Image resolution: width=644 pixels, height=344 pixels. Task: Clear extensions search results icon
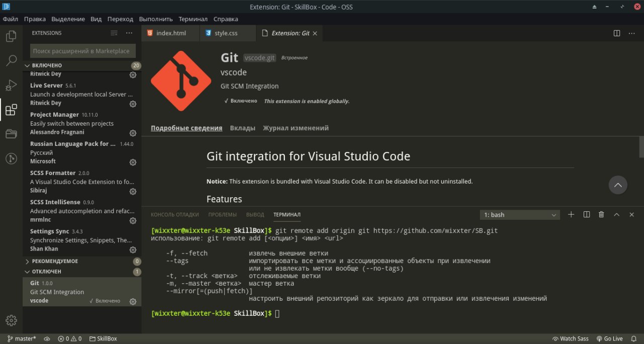click(114, 33)
